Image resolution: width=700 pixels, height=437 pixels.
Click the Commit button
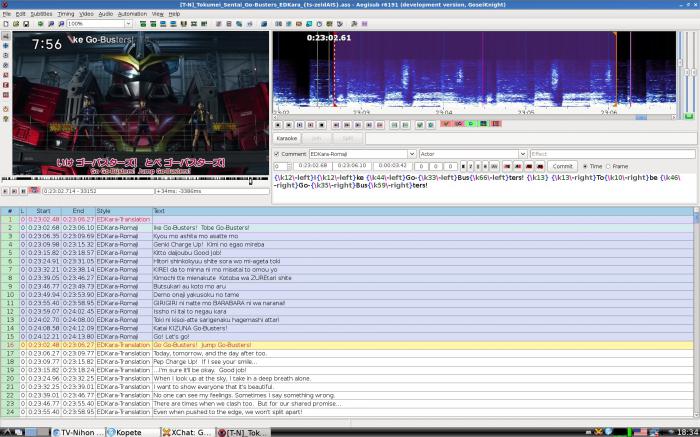click(562, 166)
